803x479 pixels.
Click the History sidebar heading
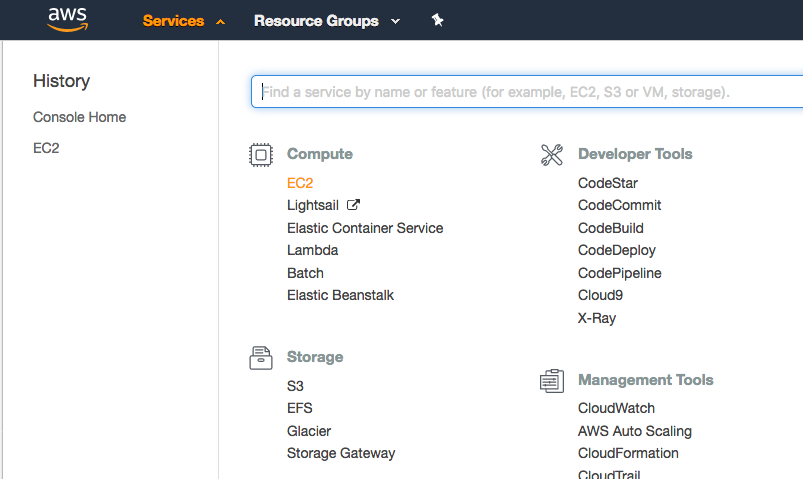[x=61, y=81]
